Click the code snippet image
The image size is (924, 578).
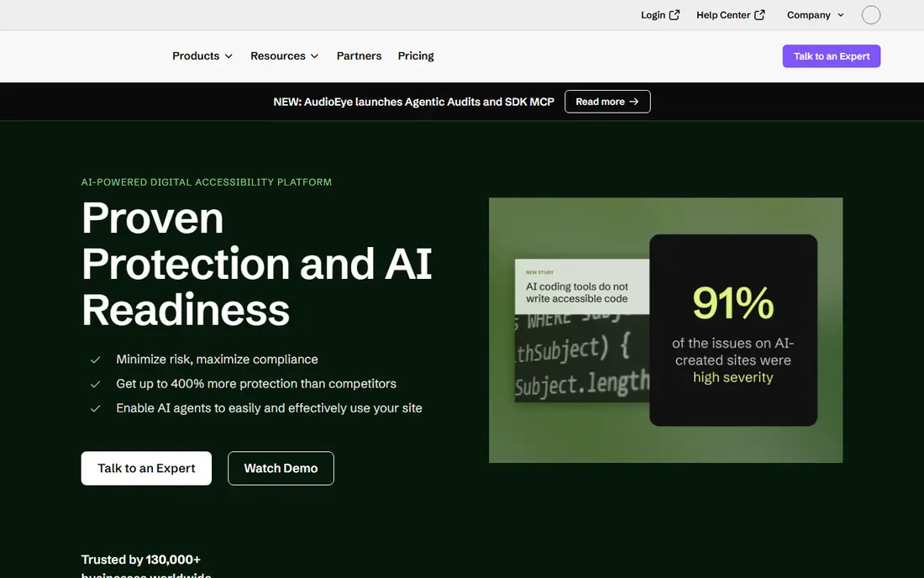[x=581, y=358]
